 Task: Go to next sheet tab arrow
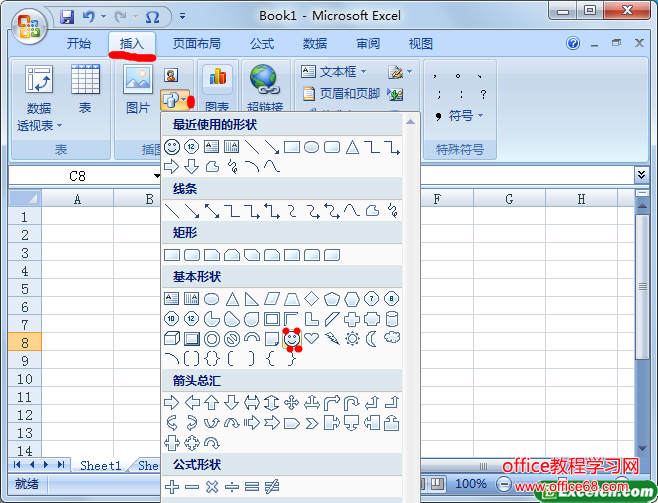[47, 464]
